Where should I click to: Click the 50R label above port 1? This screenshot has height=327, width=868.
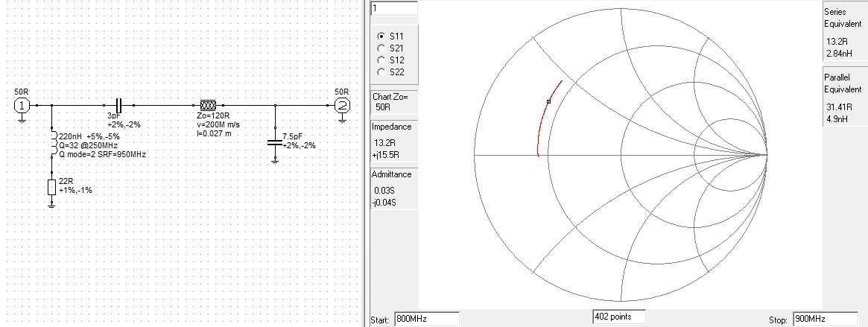(21, 92)
